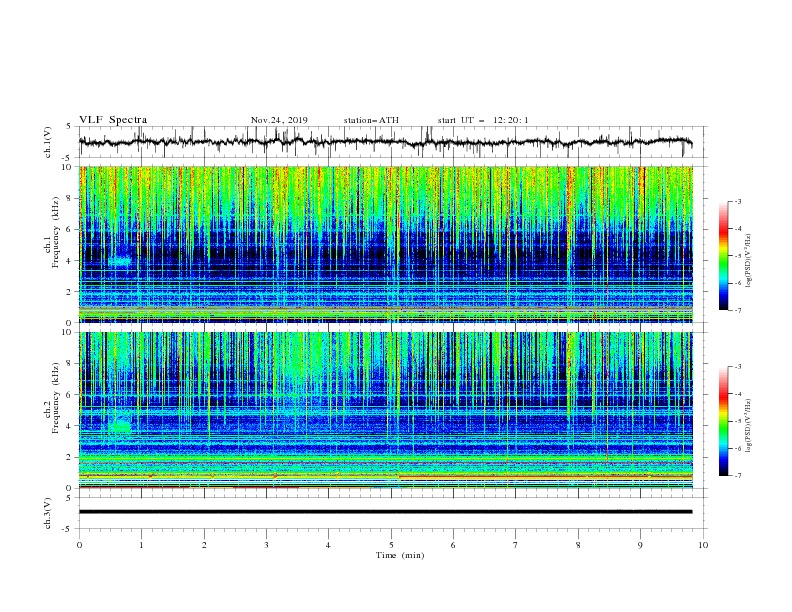The width and height of the screenshot is (792, 612).
Task: Click the "ch.1(V)" axis label
Action: (48, 142)
